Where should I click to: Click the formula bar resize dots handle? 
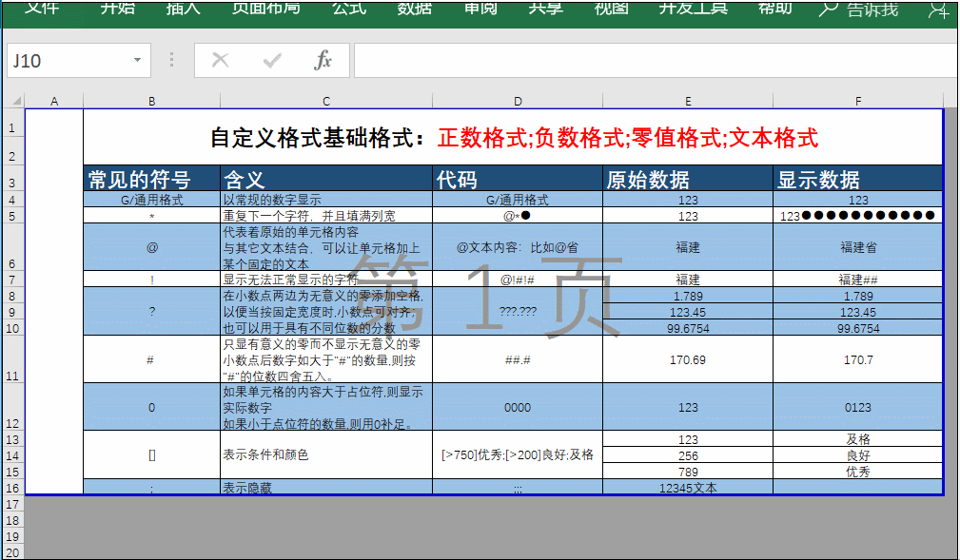click(171, 59)
